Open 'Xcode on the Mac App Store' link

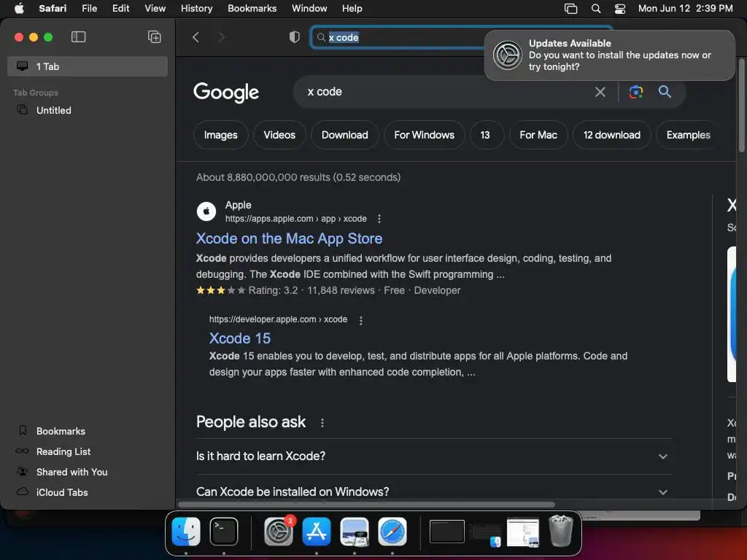[x=289, y=238]
